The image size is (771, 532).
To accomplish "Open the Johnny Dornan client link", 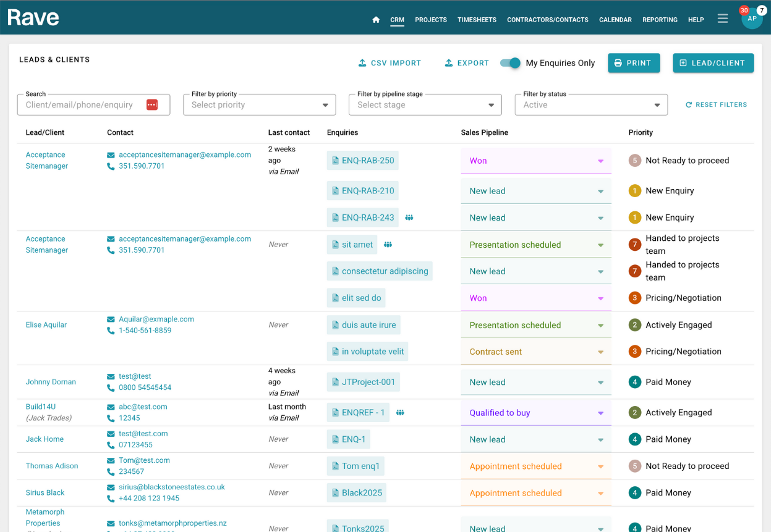I will pyautogui.click(x=51, y=382).
